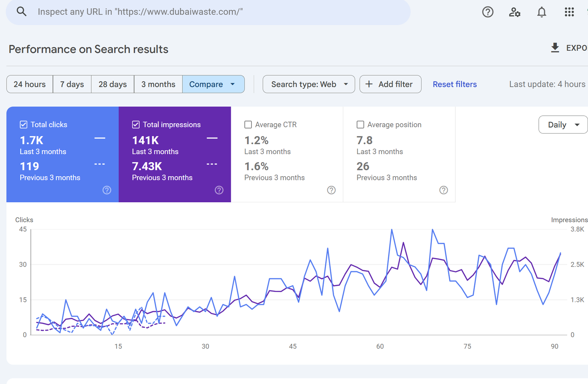Open the Search type Web dropdown
The image size is (588, 384).
309,84
